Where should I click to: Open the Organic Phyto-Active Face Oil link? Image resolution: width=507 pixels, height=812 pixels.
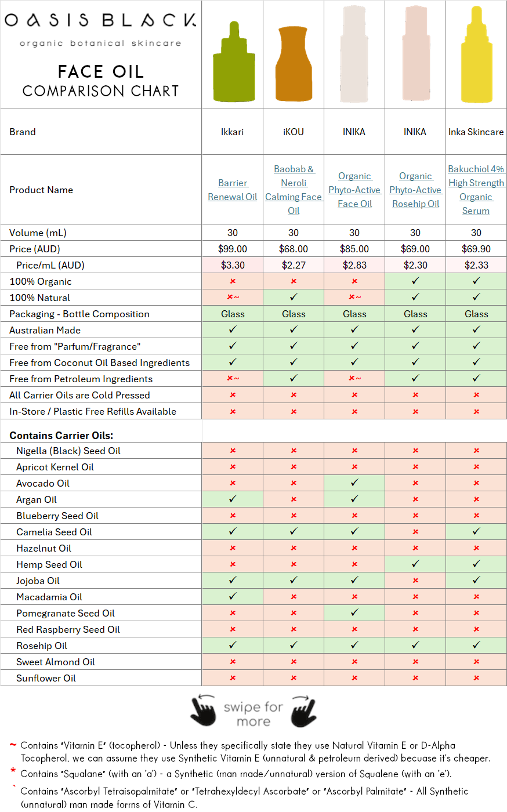click(354, 190)
